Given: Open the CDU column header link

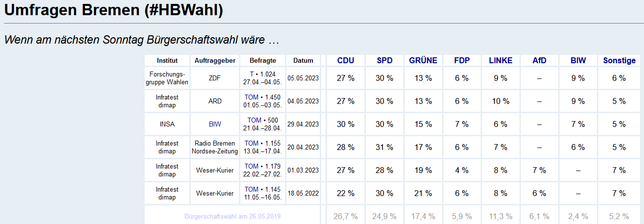Looking at the screenshot, I should pyautogui.click(x=345, y=61).
